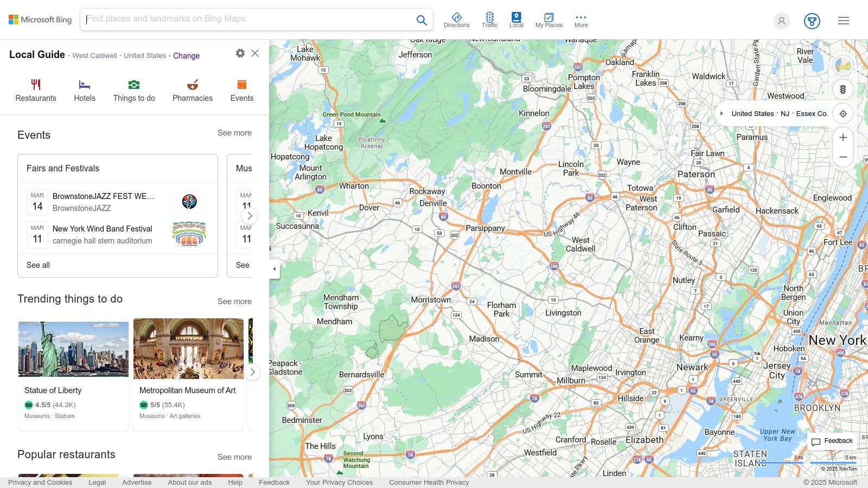Open the user account profile icon
868x488 pixels.
(x=781, y=21)
